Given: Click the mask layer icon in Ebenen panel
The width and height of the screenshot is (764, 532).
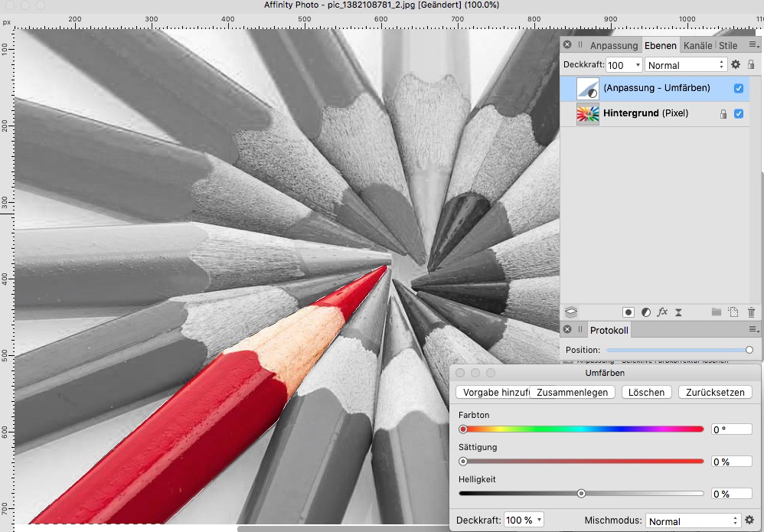Looking at the screenshot, I should tap(628, 312).
